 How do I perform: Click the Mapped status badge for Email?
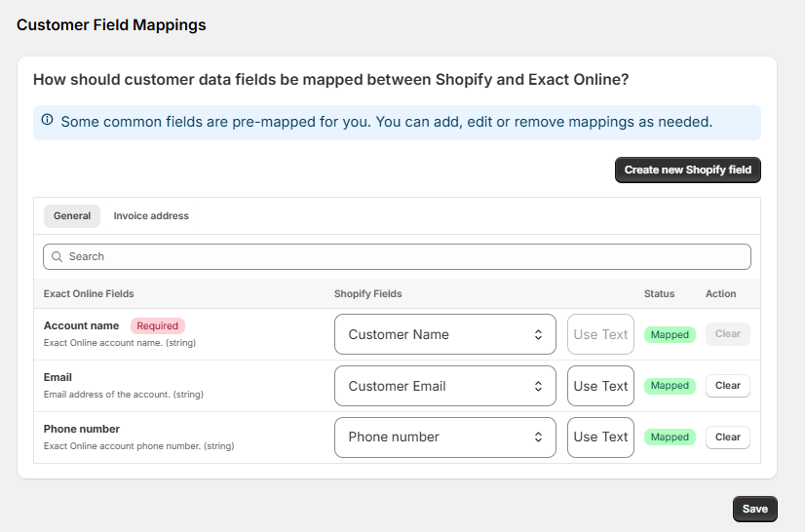(670, 386)
